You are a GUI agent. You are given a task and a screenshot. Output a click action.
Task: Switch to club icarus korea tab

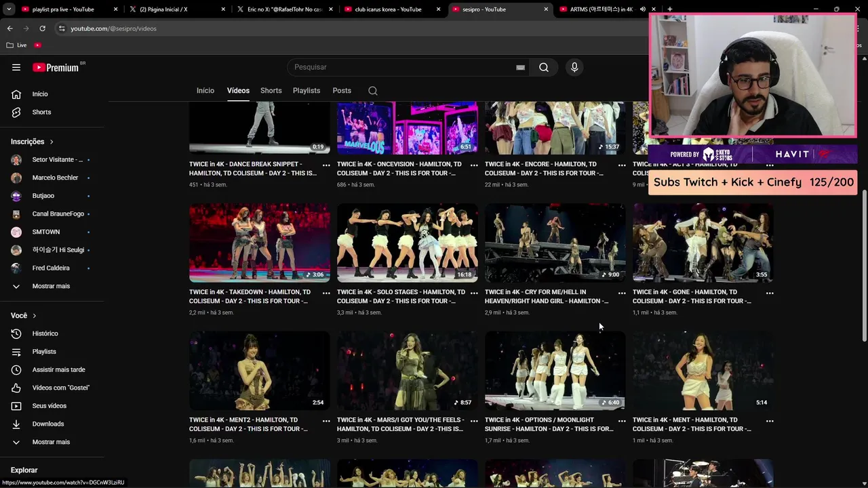[392, 9]
